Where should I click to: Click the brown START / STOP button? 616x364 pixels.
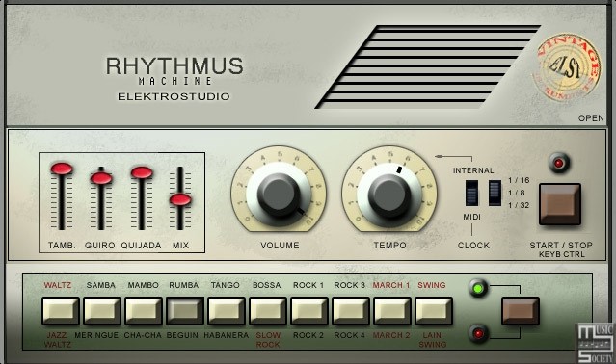point(560,204)
